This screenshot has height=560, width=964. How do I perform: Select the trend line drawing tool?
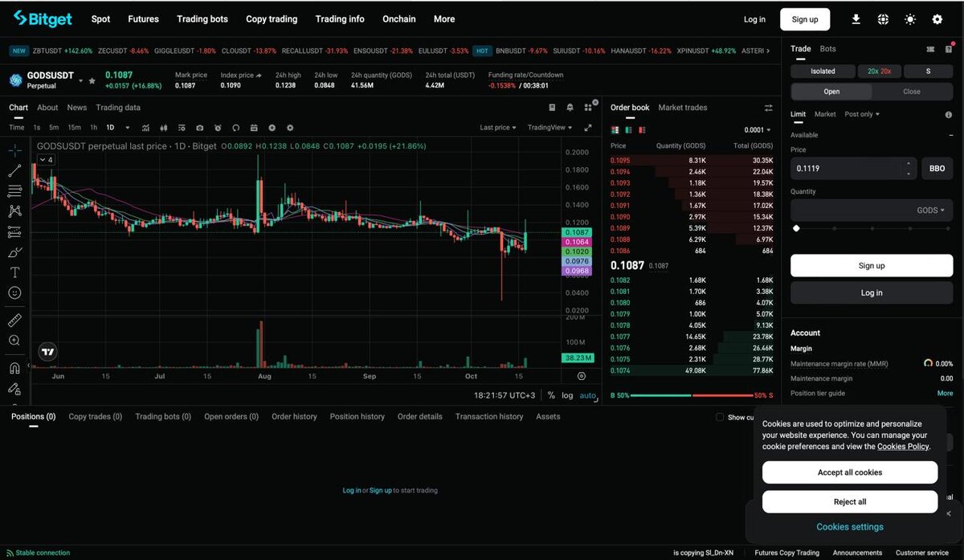click(14, 170)
